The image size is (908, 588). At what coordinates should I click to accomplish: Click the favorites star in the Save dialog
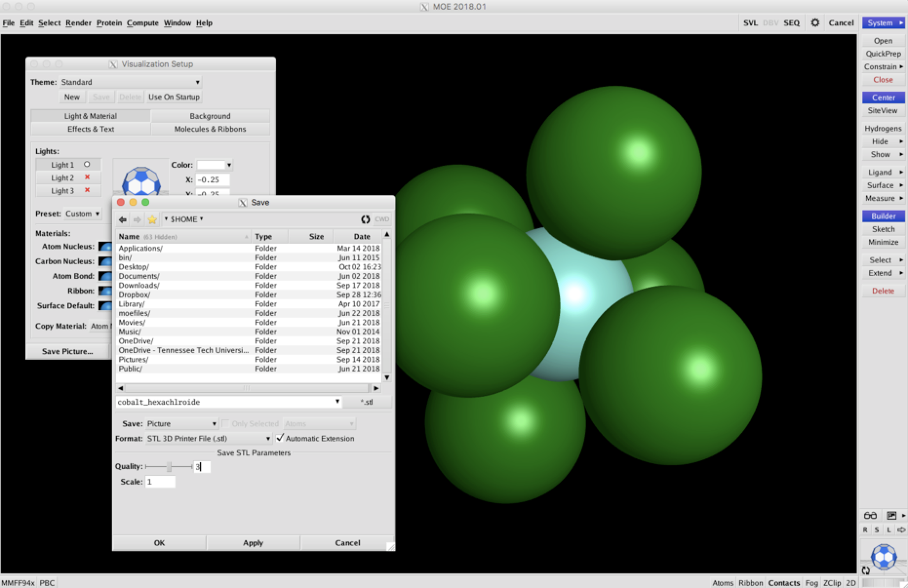152,219
